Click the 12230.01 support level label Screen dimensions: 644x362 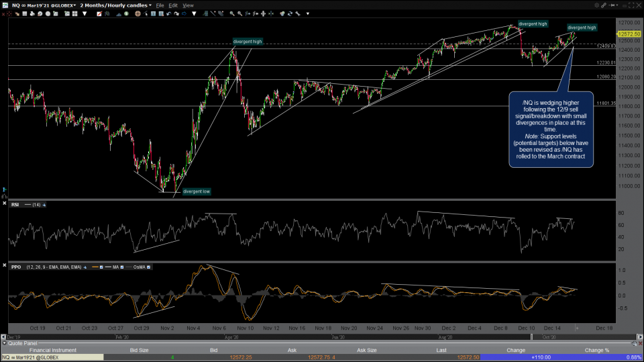[x=606, y=62]
